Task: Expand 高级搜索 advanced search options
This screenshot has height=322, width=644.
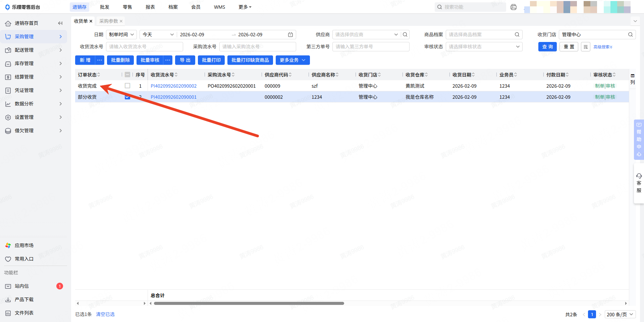Action: [x=603, y=47]
